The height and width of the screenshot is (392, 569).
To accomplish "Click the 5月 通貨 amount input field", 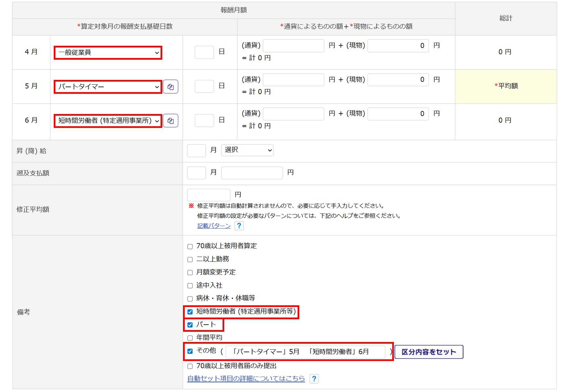I will [293, 80].
